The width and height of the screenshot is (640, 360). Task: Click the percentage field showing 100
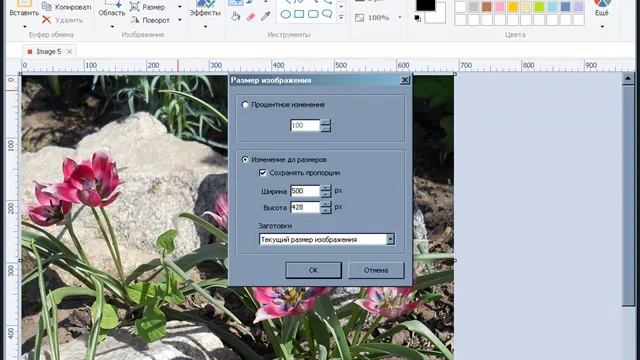(x=305, y=125)
